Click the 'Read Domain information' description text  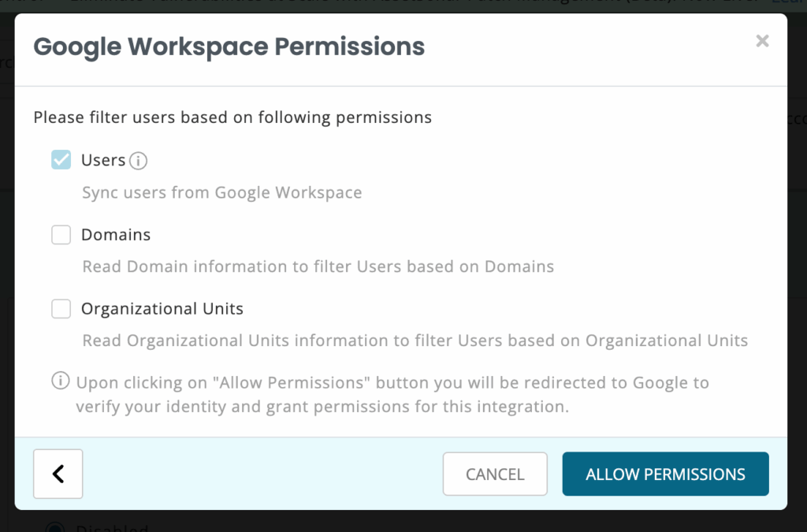(318, 266)
